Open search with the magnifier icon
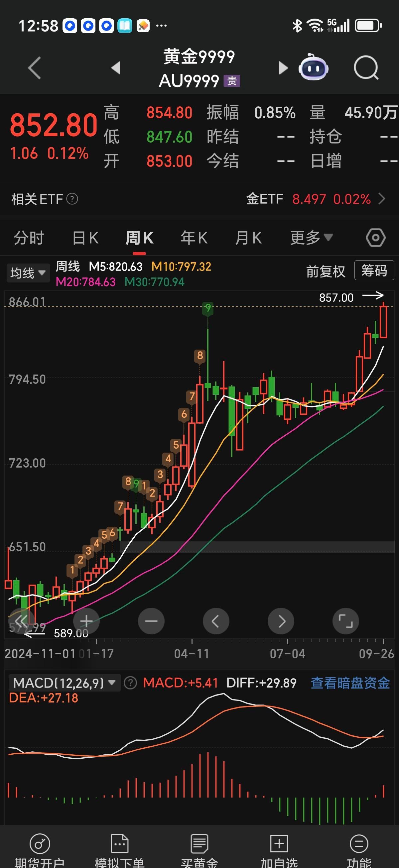The width and height of the screenshot is (399, 868). tap(366, 68)
